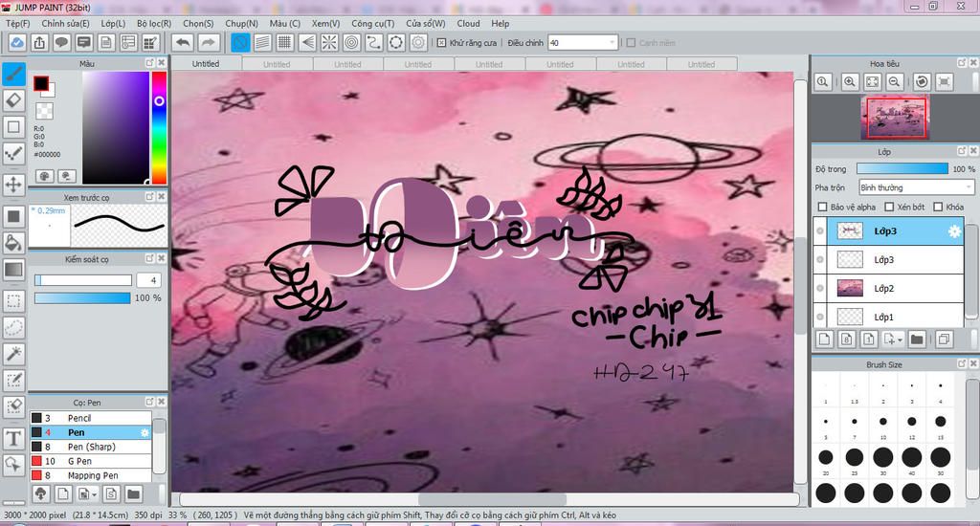Click Độ trong layer opacity slider
The image size is (980, 526).
(902, 168)
